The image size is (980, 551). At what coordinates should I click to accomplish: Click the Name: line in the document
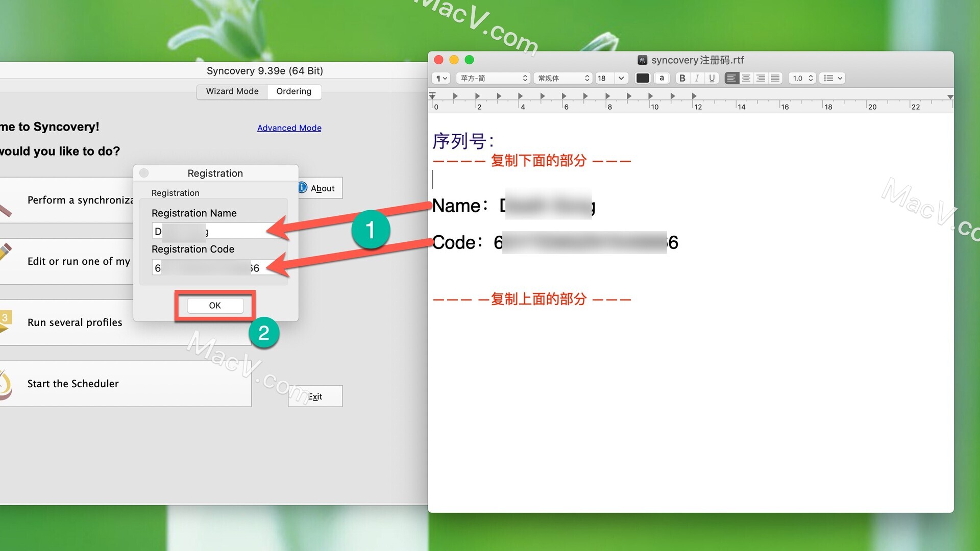(514, 206)
